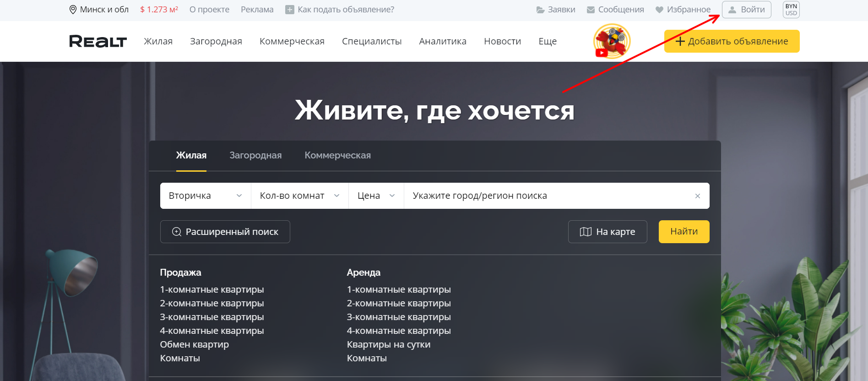
Task: Open the На карте map view
Action: pos(608,232)
